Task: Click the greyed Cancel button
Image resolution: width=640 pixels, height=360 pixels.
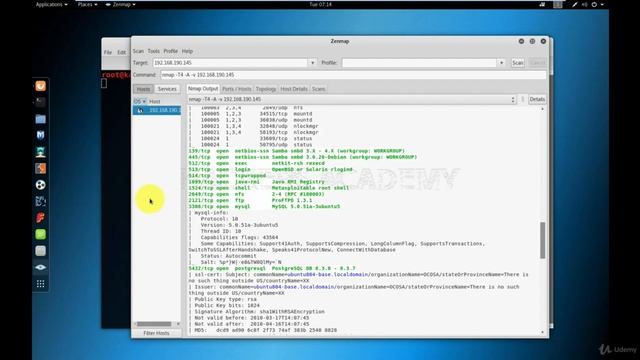Action: pos(537,63)
